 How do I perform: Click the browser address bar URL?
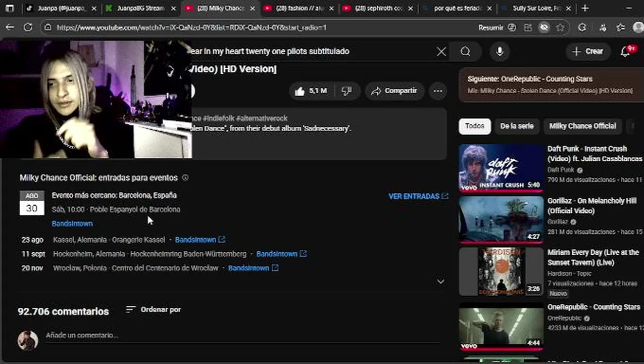coord(192,28)
